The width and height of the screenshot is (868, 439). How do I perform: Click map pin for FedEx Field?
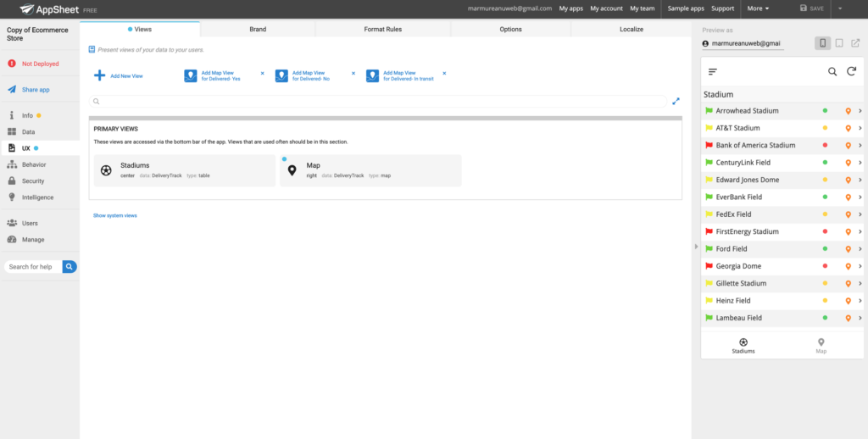[x=848, y=214]
